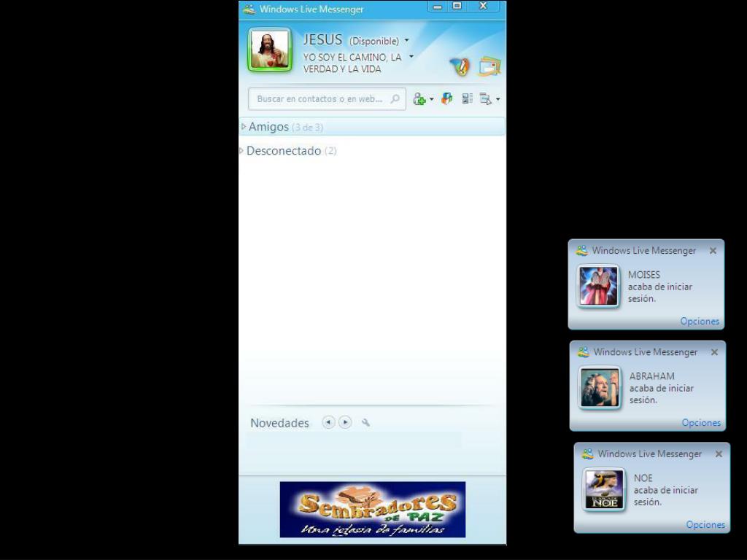Click the Messenger icon in main title bar

pyautogui.click(x=249, y=9)
